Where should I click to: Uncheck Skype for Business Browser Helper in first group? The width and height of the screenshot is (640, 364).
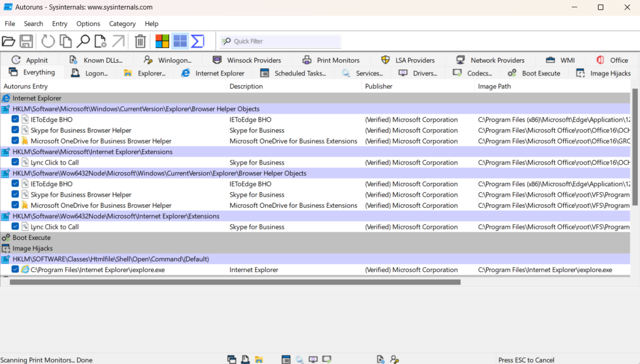pyautogui.click(x=15, y=130)
